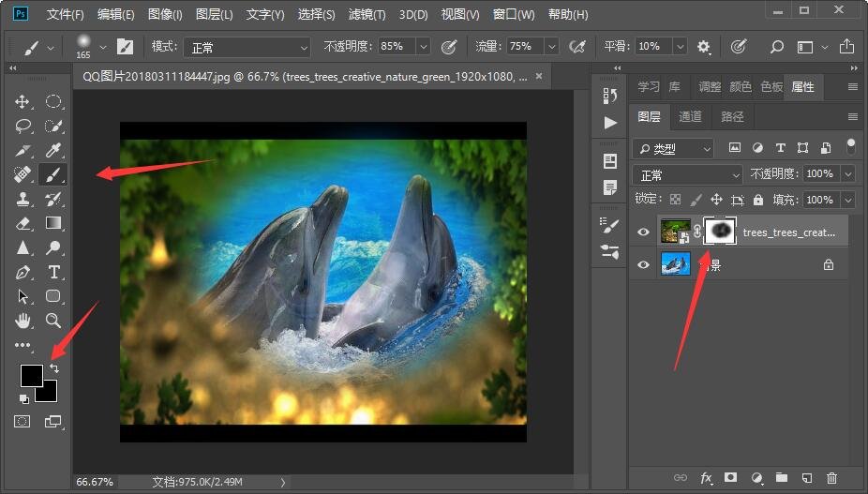
Task: Add a layer style fx
Action: [x=707, y=477]
